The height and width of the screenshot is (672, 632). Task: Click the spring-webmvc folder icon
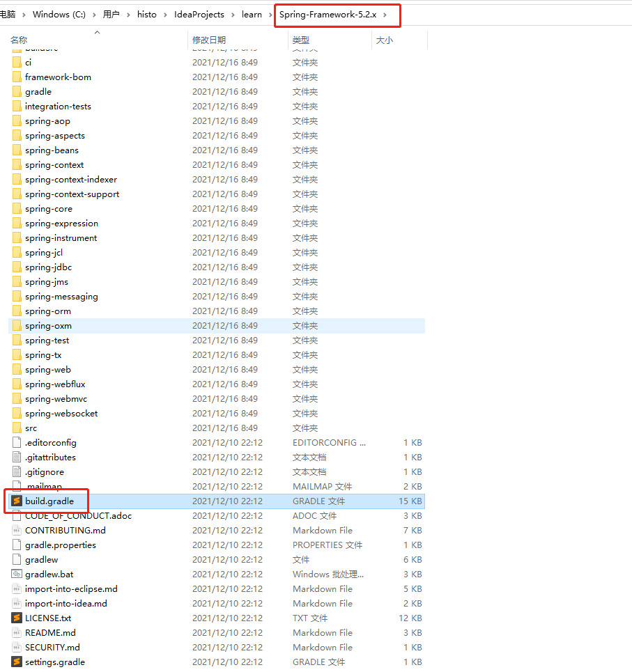17,398
